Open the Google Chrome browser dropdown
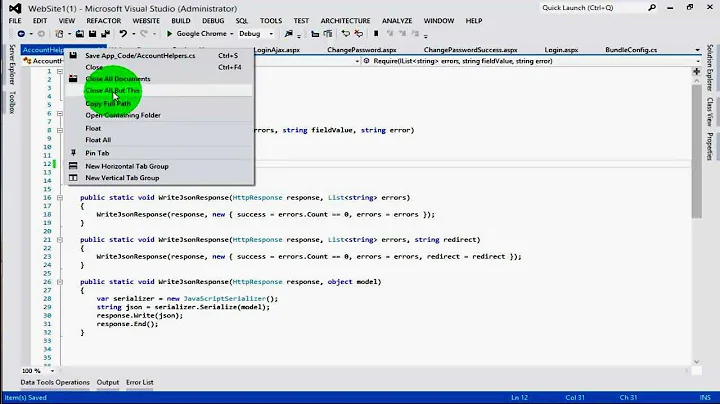The width and height of the screenshot is (720, 404). tap(231, 34)
